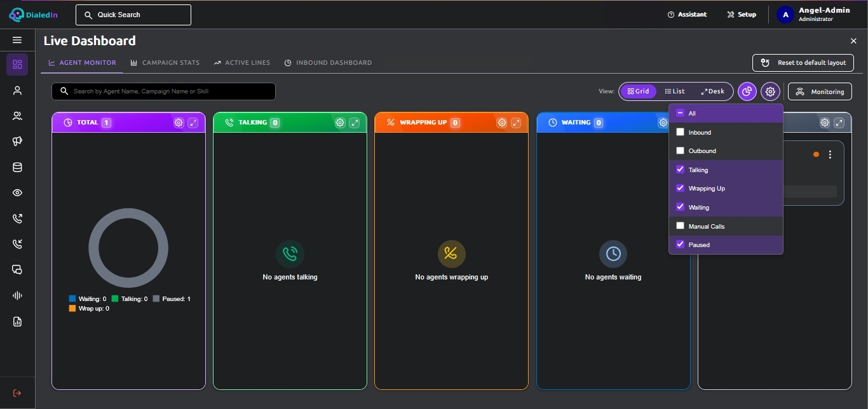The image size is (868, 409).
Task: Open the eye monitoring icon in the sidebar
Action: coord(17,193)
